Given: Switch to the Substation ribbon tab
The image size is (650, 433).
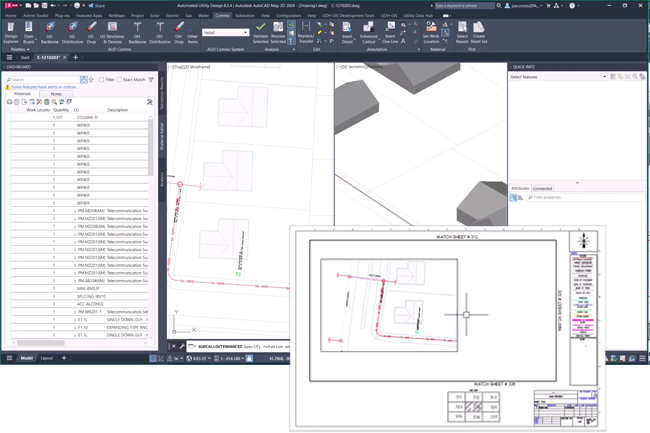Looking at the screenshot, I should coord(244,16).
